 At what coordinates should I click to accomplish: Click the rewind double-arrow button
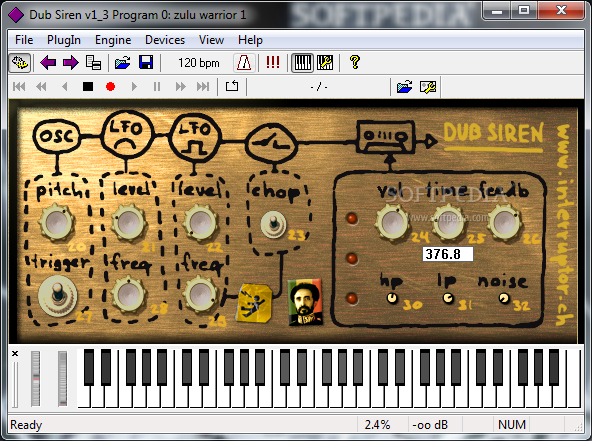tap(41, 86)
